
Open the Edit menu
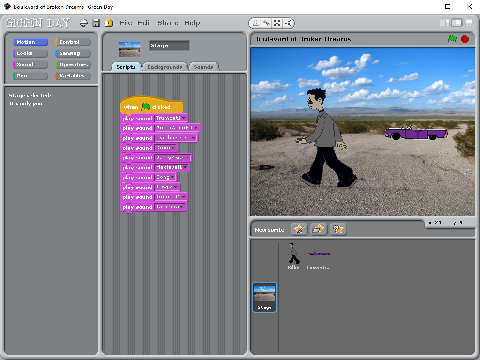(144, 23)
